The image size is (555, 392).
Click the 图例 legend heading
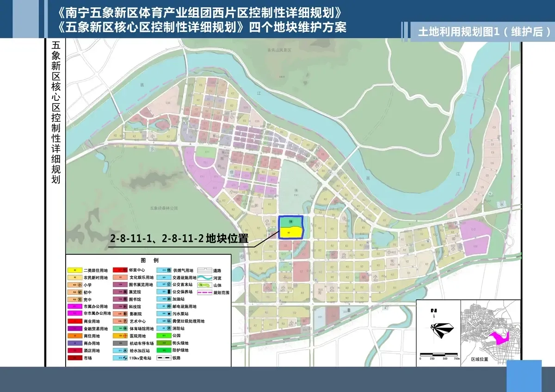149,260
